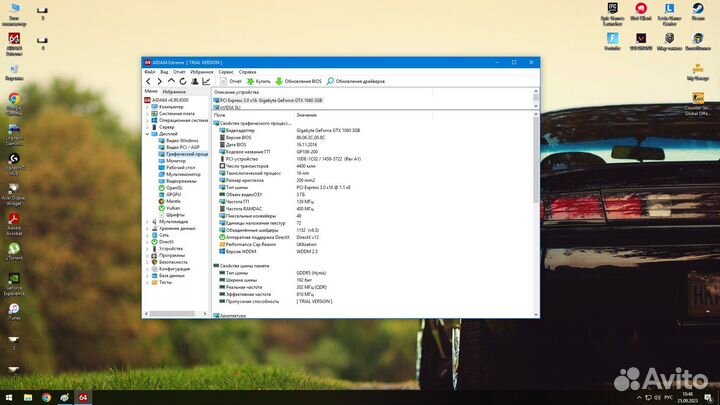720x405 pixels.
Task: Expand the Сервер tree node
Action: [x=147, y=127]
